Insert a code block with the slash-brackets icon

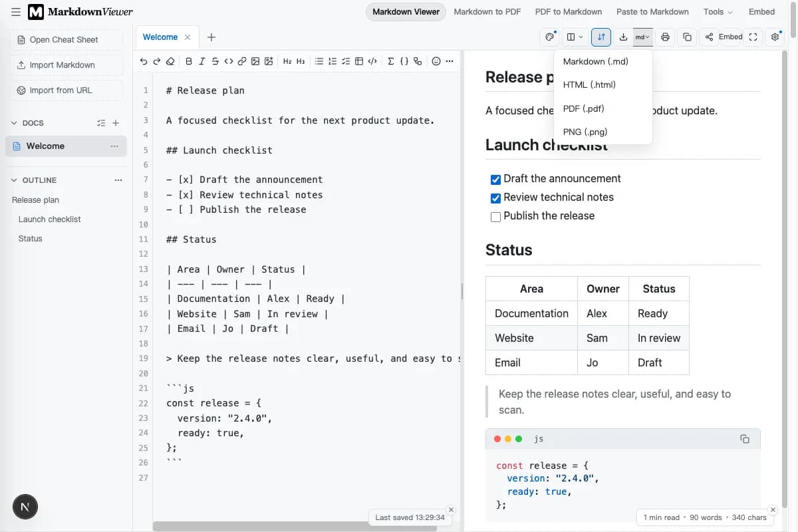click(x=372, y=61)
